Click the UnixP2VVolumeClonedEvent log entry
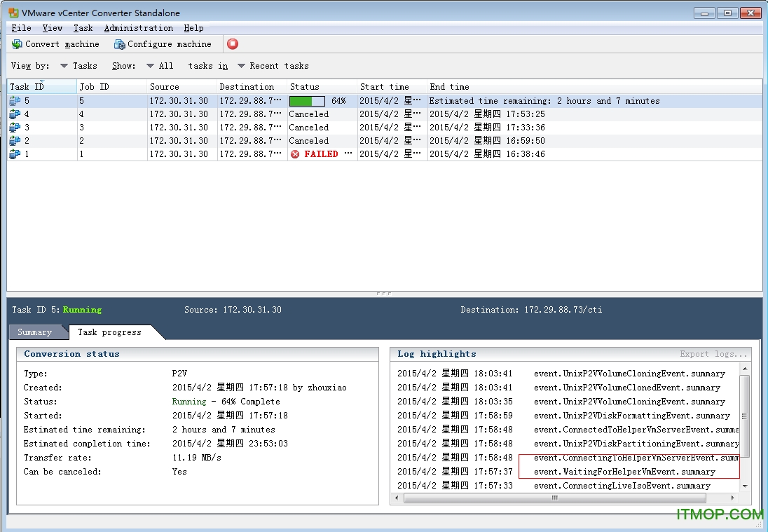This screenshot has height=532, width=768. tap(627, 388)
